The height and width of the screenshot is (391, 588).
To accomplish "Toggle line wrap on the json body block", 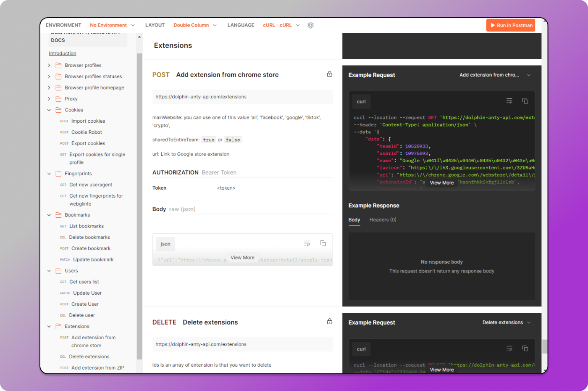I will (x=307, y=243).
